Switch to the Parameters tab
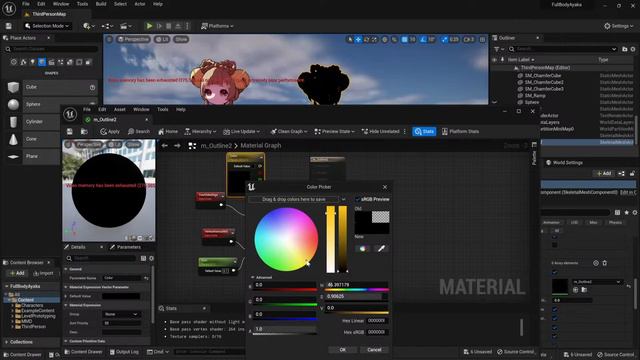This screenshot has width=640, height=360. 126,247
